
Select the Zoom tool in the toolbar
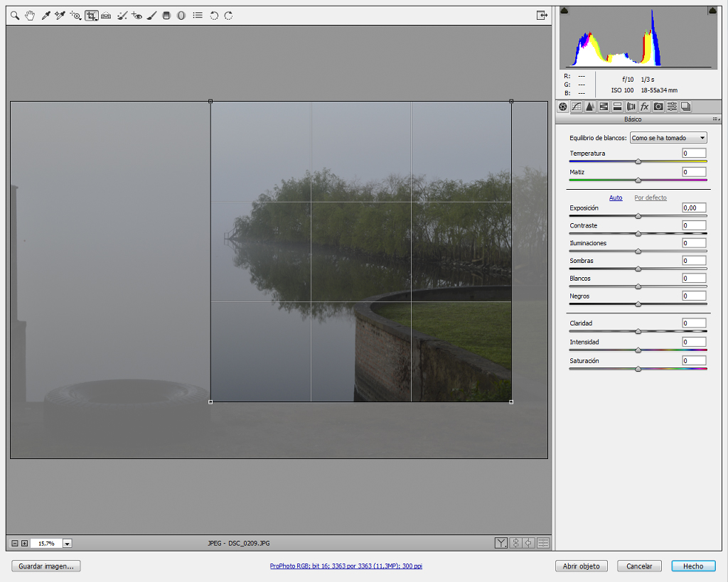15,16
